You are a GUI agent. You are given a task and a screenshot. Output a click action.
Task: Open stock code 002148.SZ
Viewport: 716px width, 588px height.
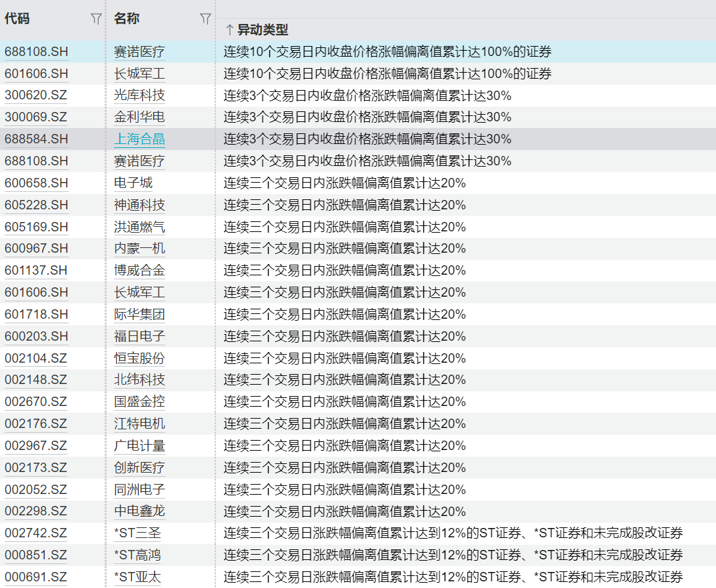[x=35, y=380]
